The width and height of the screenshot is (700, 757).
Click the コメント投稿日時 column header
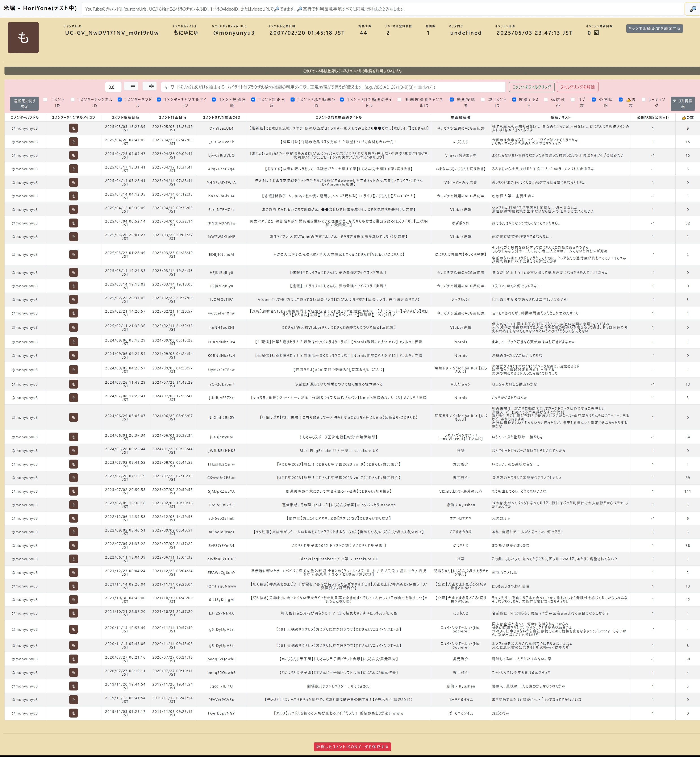pyautogui.click(x=125, y=117)
